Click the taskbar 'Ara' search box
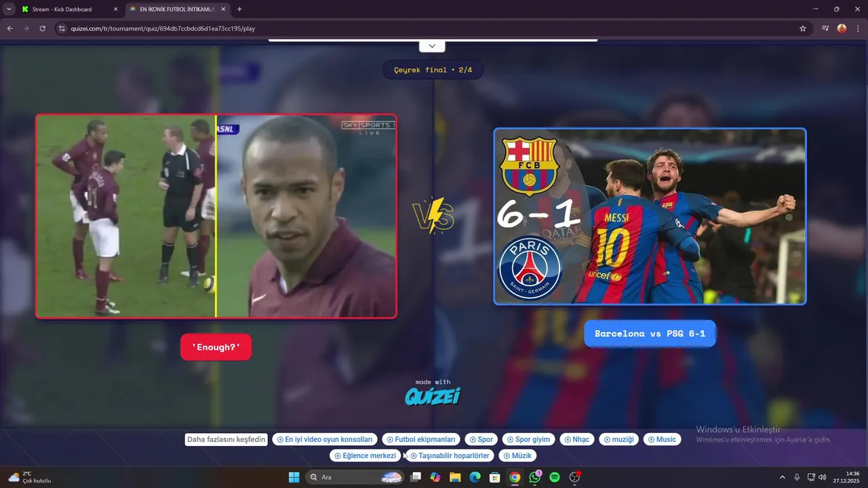 tap(355, 477)
